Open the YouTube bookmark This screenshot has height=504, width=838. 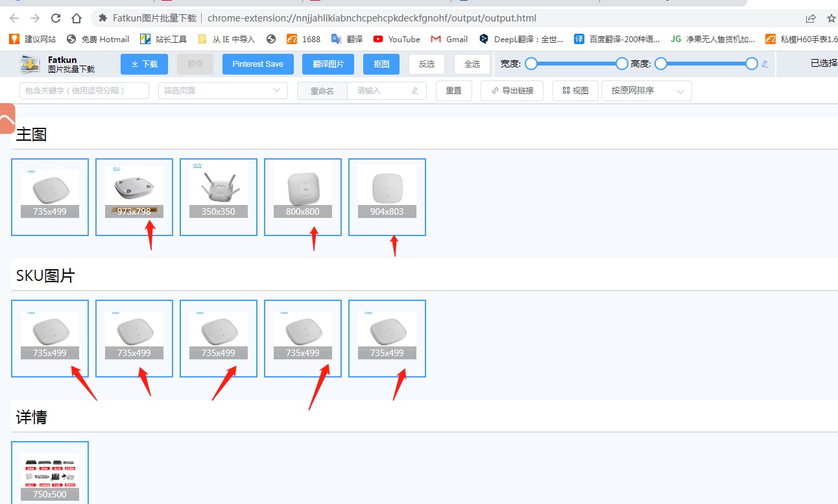click(x=396, y=39)
